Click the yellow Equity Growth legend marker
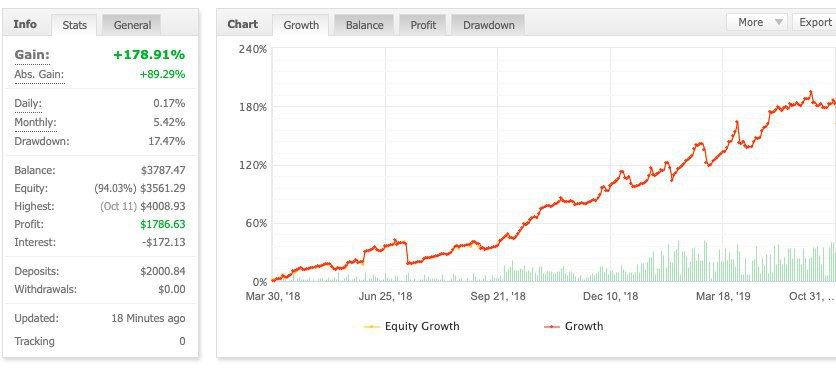This screenshot has width=836, height=368. click(372, 326)
